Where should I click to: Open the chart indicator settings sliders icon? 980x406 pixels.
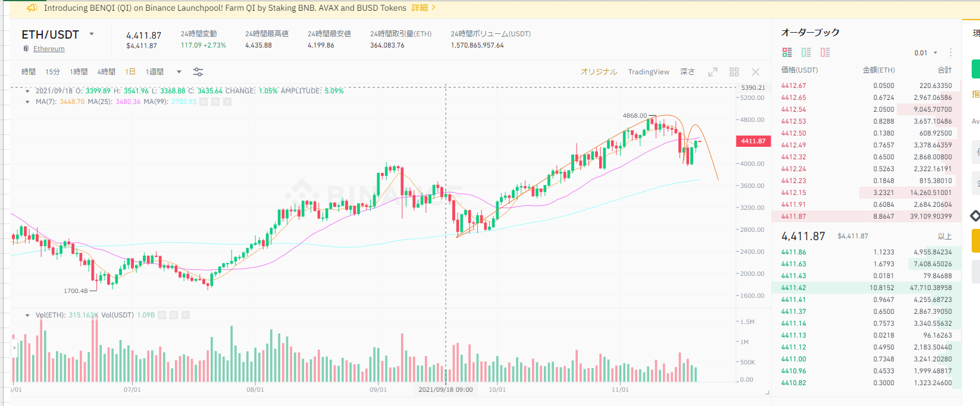click(x=198, y=72)
